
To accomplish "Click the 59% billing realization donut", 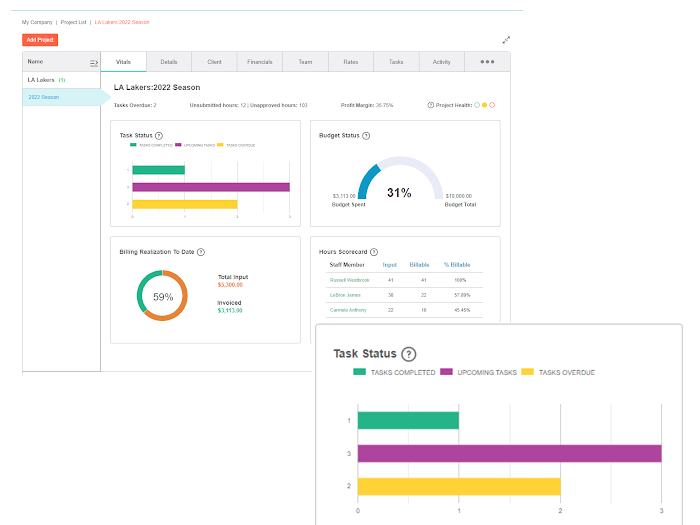I will coord(162,296).
